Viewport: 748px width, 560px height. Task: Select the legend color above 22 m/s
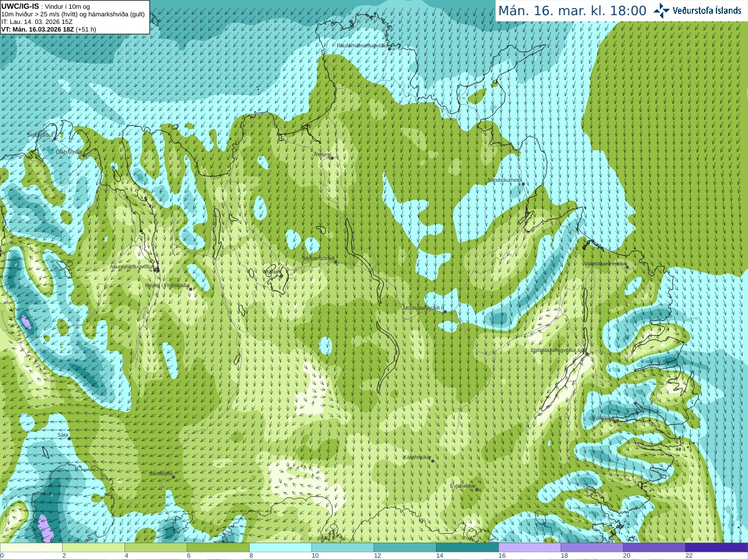716,547
